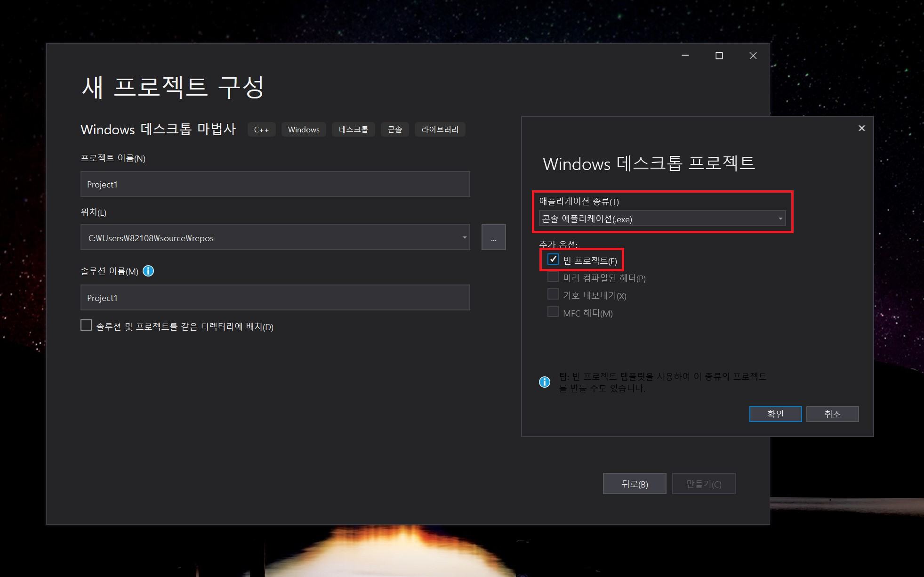Open the application type dropdown
This screenshot has height=577, width=924.
662,219
